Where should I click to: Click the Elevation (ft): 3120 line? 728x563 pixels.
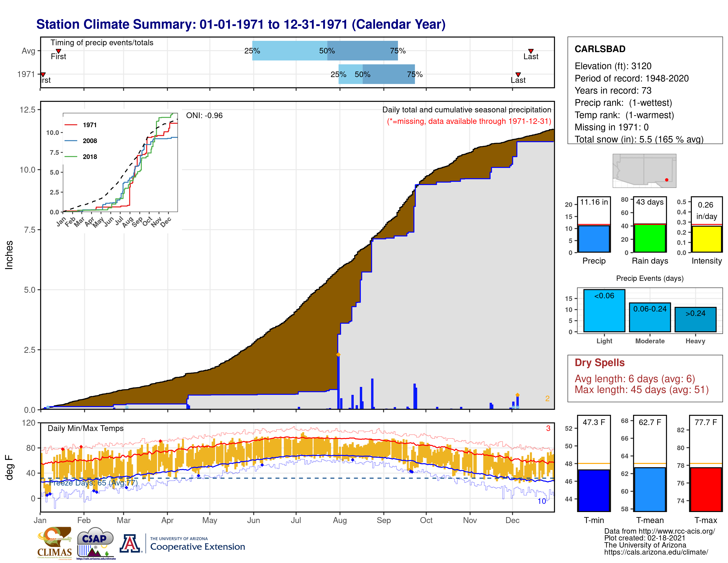click(x=613, y=66)
